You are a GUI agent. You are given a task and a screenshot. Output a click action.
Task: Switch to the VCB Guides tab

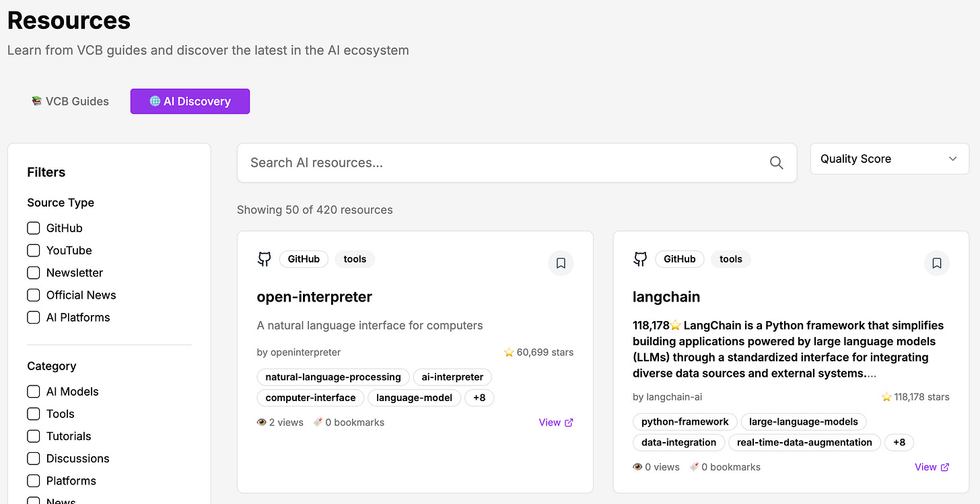pos(70,102)
